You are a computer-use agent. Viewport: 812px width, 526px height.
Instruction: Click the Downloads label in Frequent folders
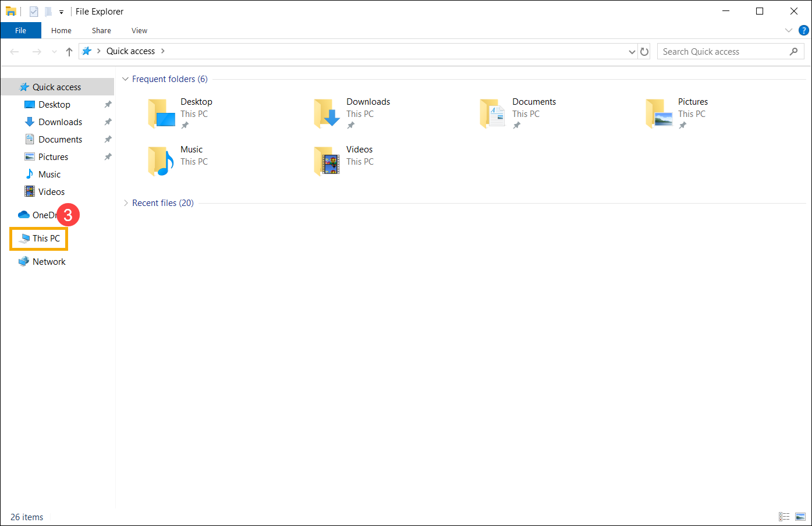368,102
